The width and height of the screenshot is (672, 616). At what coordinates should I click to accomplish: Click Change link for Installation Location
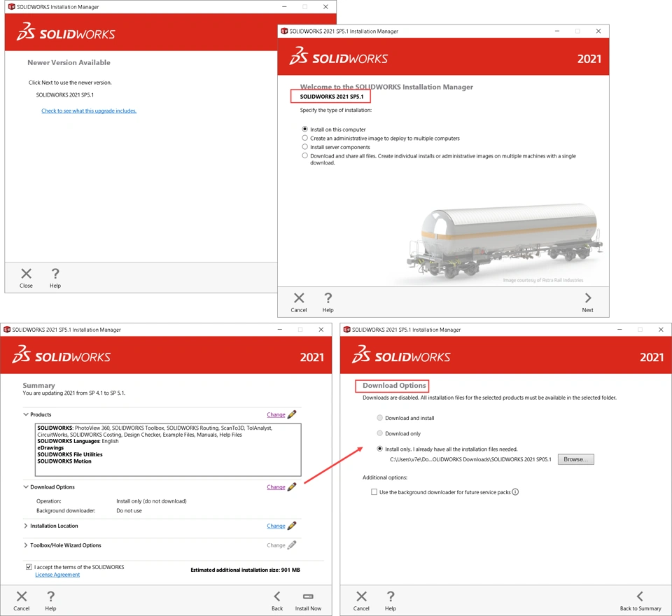coord(276,526)
